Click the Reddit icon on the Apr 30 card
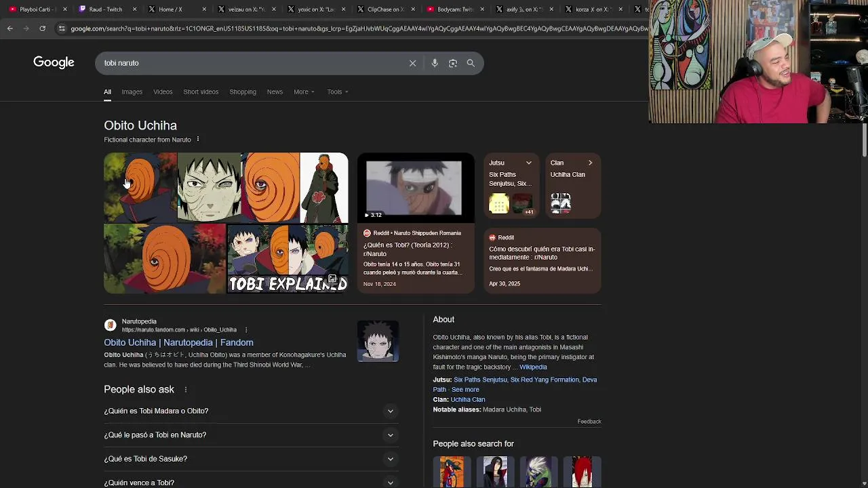This screenshot has height=488, width=868. pos(492,238)
